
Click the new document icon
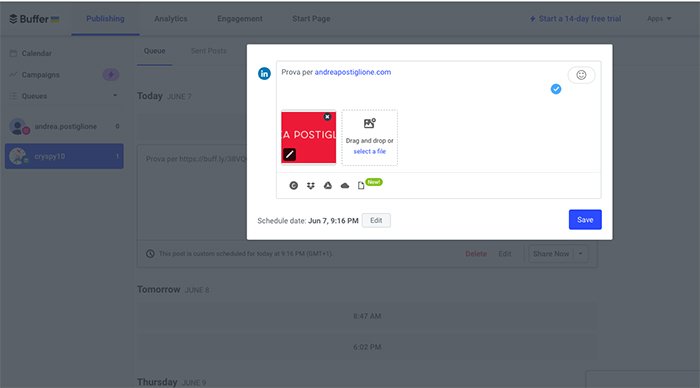361,185
